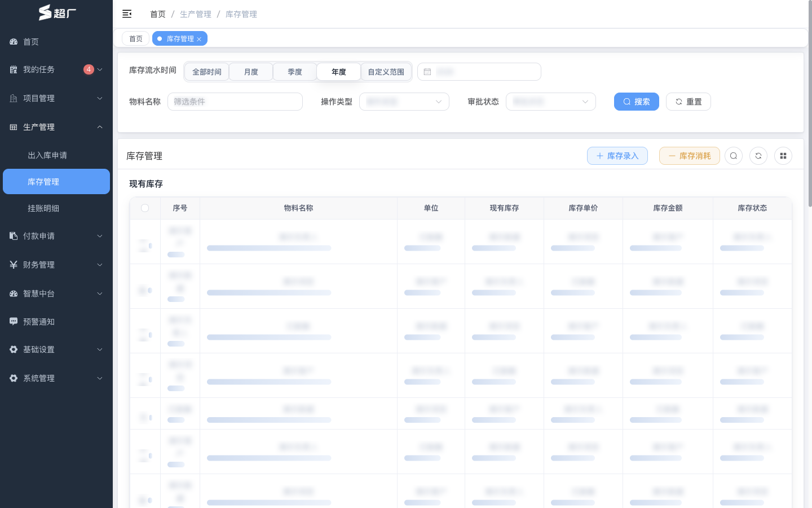The image size is (812, 508).
Task: Switch to the 首页 page tab
Action: click(135, 38)
